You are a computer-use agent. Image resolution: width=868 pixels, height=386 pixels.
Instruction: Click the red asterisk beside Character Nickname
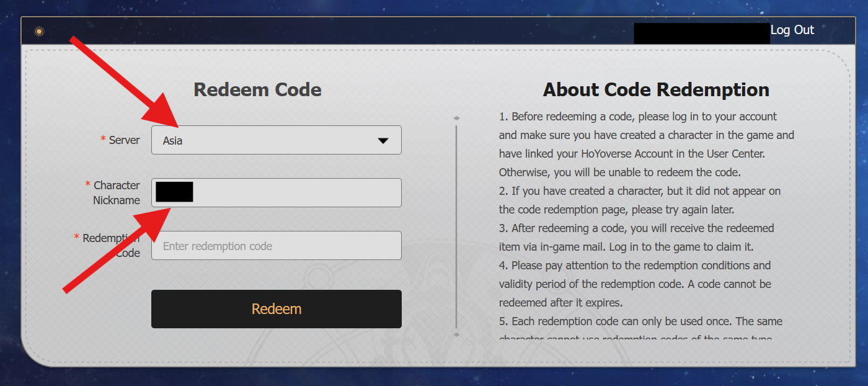pyautogui.click(x=88, y=185)
